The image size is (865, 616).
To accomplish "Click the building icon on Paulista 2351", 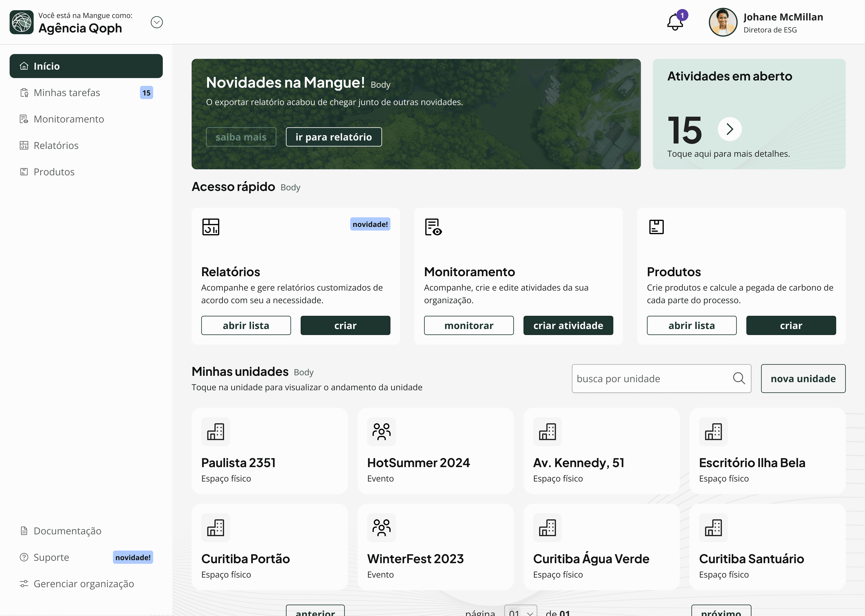I will click(x=215, y=432).
